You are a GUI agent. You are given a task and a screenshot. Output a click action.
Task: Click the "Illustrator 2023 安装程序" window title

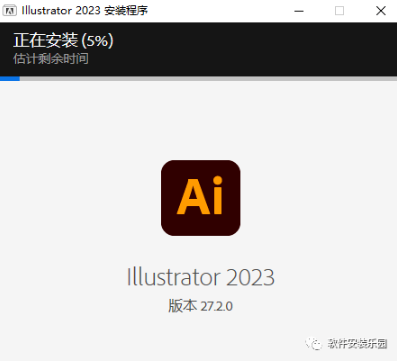pos(85,11)
